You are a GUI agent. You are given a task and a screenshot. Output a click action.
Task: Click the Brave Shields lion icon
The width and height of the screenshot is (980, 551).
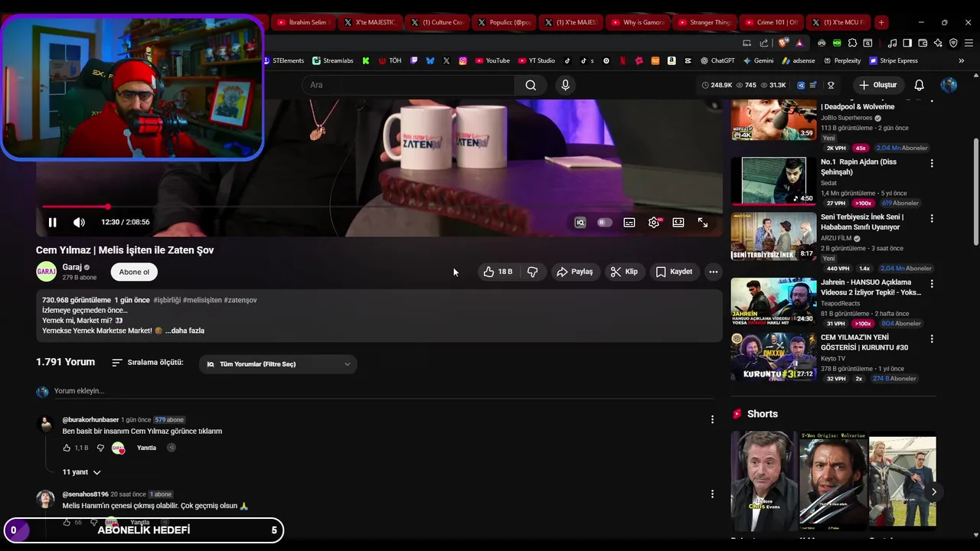click(782, 43)
